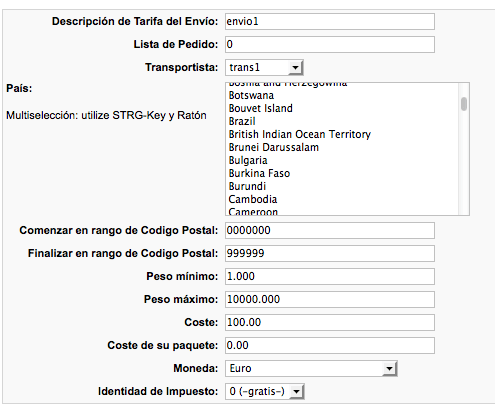
Task: Select Botswana in the country list
Action: click(343, 96)
